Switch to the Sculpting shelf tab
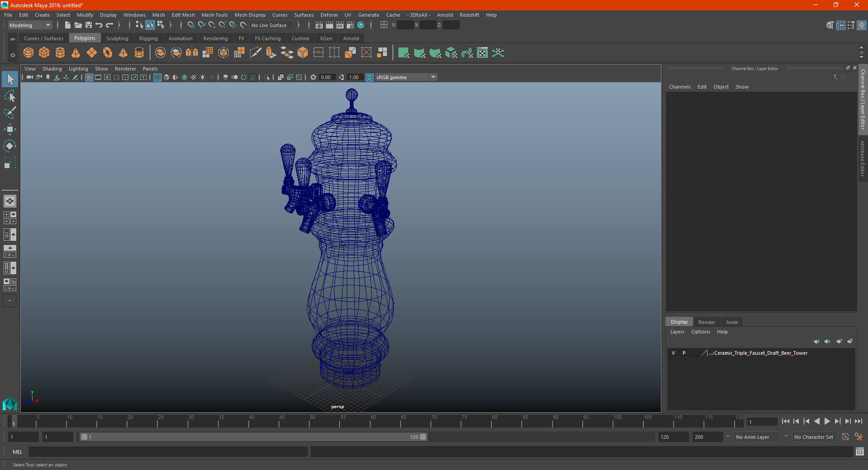Screen dimensions: 868x470 (117, 38)
